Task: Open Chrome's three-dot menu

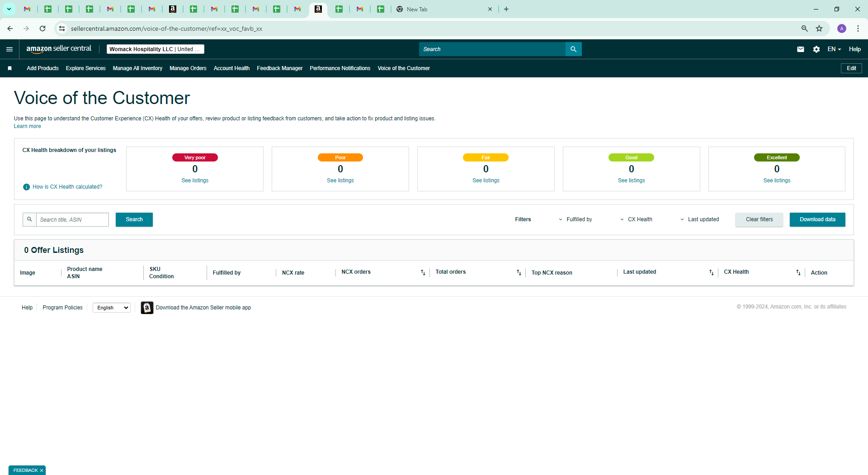Action: [x=858, y=28]
